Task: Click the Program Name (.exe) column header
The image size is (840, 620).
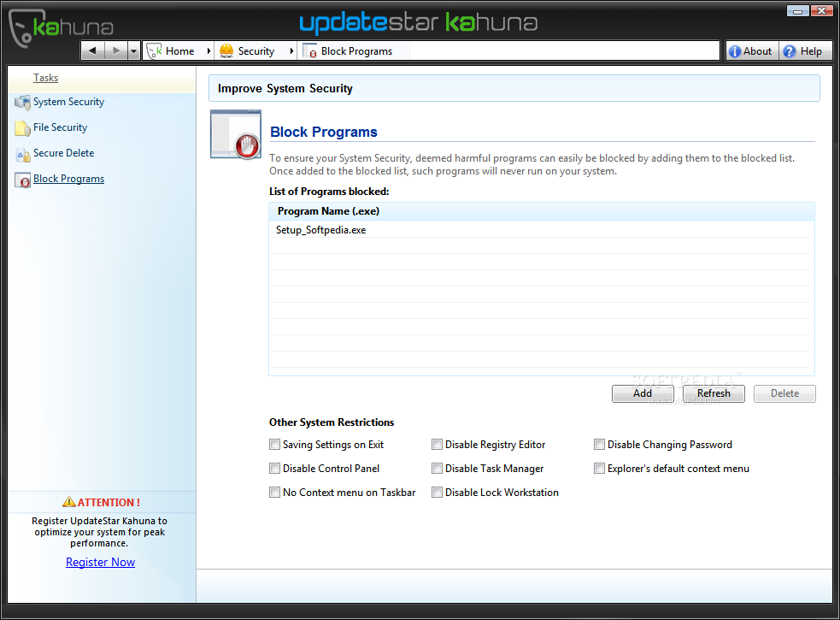Action: [x=542, y=211]
